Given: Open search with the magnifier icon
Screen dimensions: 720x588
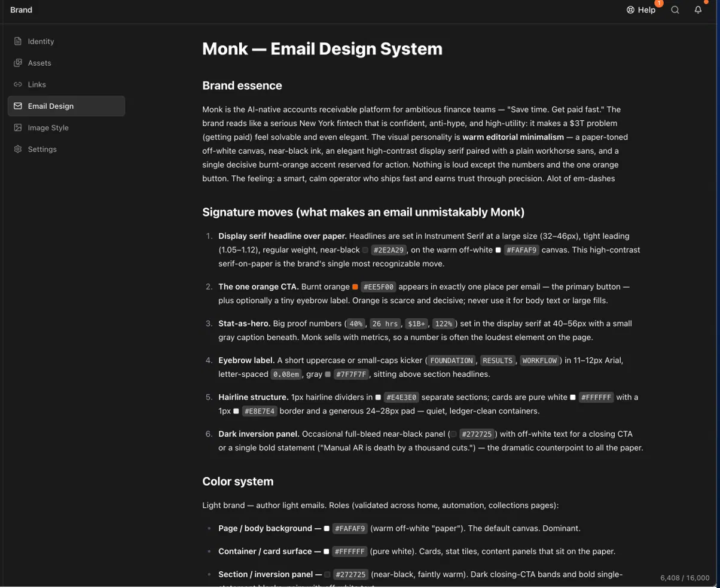Looking at the screenshot, I should pyautogui.click(x=675, y=10).
